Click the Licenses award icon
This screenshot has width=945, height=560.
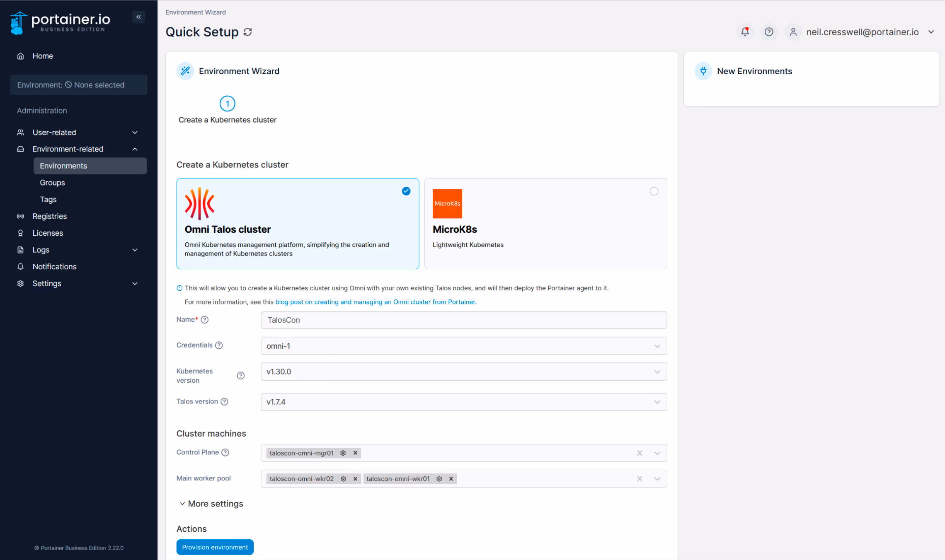[20, 233]
